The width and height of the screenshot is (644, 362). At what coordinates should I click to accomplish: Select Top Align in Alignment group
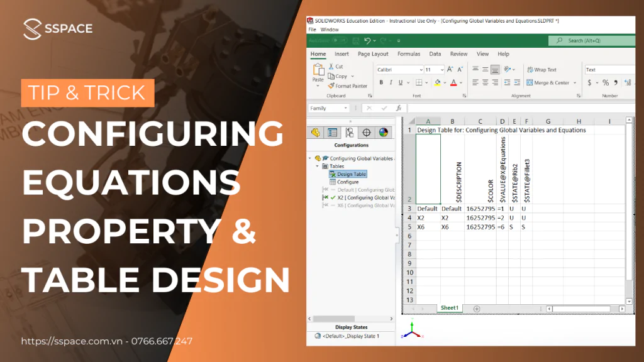[x=475, y=69]
